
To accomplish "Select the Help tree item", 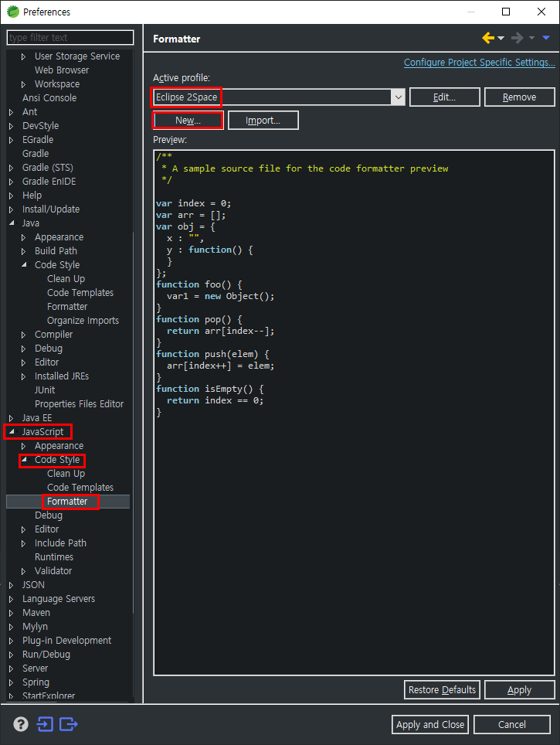I will [32, 196].
